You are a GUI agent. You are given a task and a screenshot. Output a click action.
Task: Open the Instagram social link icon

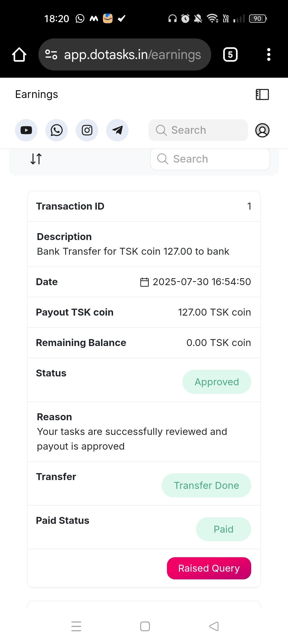87,130
